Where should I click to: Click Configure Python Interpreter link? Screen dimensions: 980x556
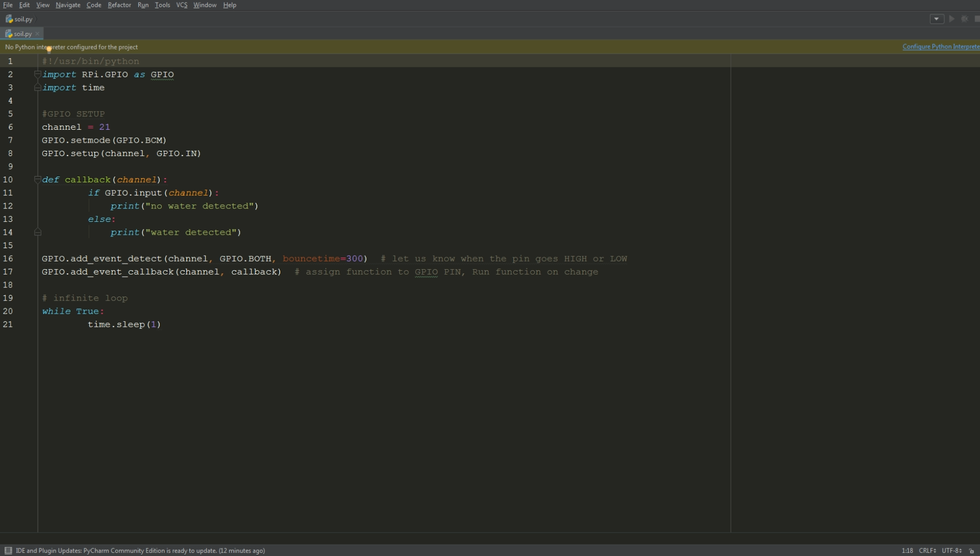click(x=940, y=47)
